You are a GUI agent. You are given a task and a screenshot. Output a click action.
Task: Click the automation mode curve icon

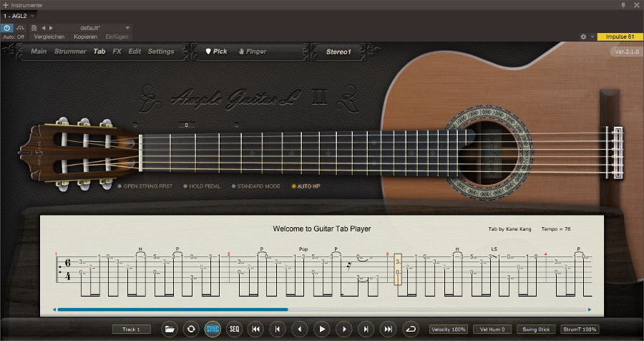(x=21, y=28)
